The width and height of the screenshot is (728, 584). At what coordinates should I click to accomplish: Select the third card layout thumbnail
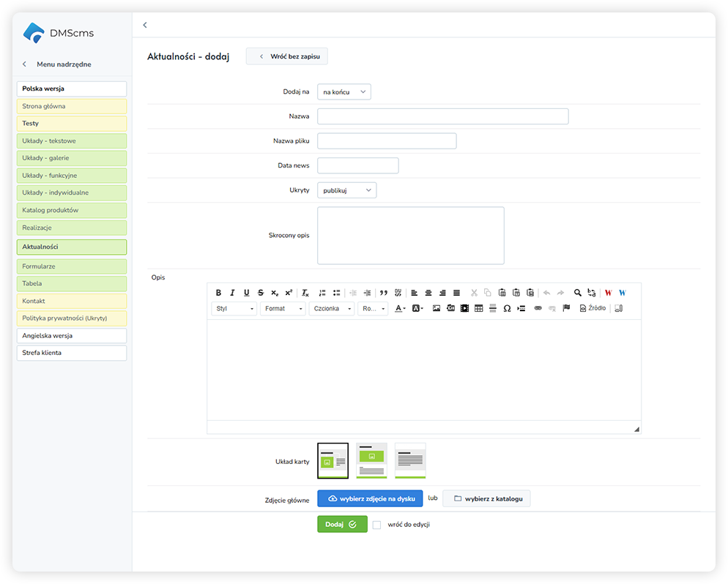410,460
